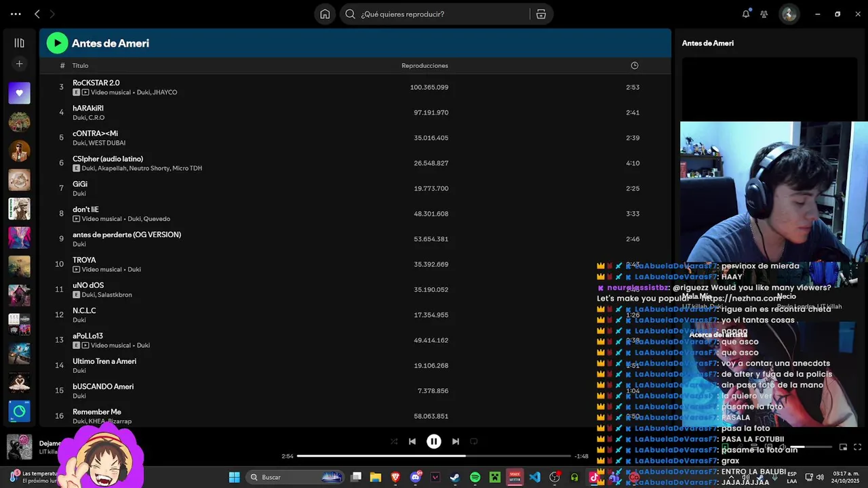Select track RoCKSTAR 2.0
This screenshot has height=488, width=868.
click(96, 83)
